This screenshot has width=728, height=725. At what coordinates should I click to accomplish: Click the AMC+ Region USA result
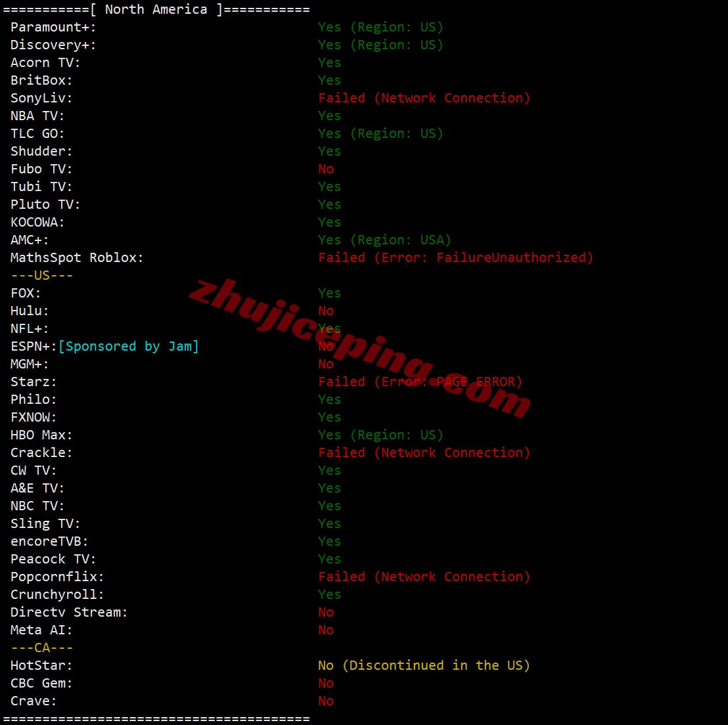(384, 240)
